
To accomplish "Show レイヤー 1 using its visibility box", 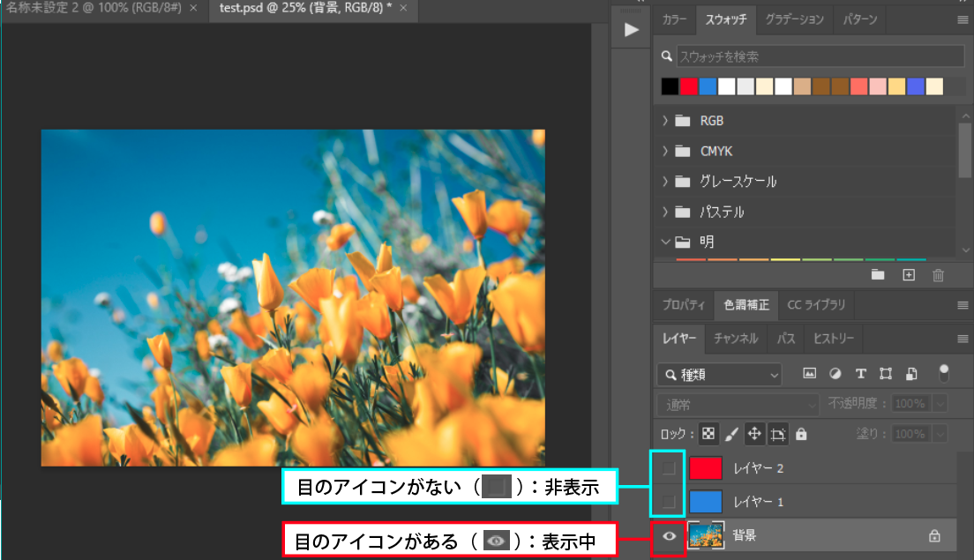I will click(x=669, y=501).
